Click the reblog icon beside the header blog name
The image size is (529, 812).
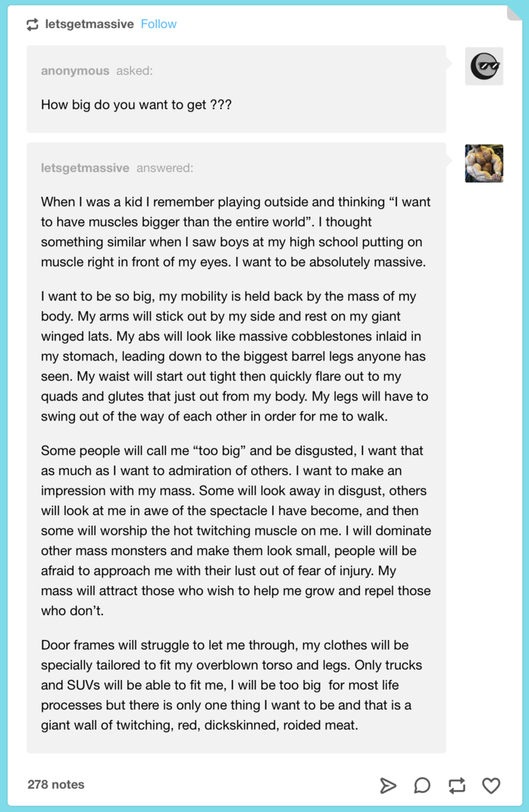32,25
